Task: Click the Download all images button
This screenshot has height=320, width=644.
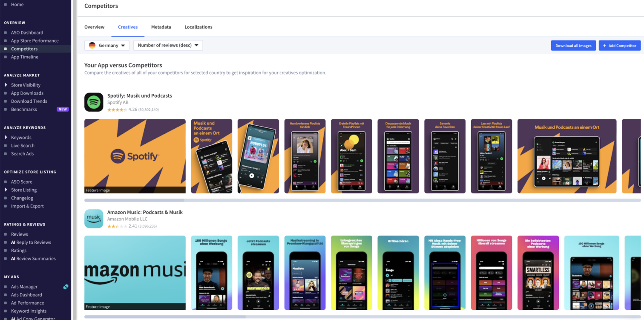Action: click(573, 45)
